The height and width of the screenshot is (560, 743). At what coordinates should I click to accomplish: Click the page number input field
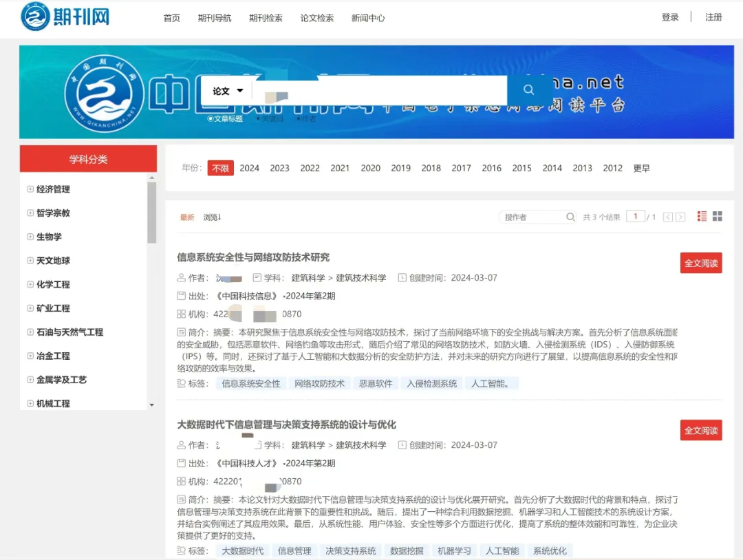tap(636, 215)
